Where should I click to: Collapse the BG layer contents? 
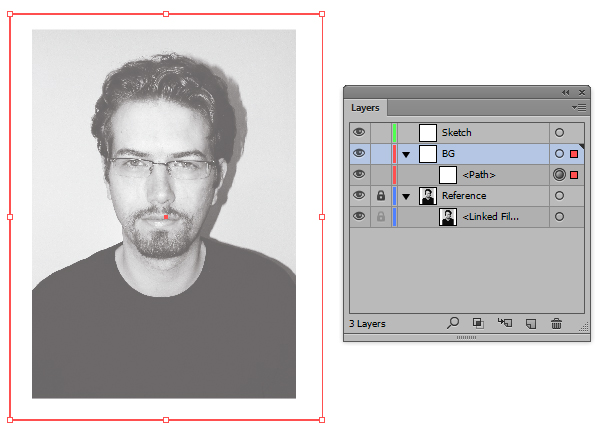point(406,155)
